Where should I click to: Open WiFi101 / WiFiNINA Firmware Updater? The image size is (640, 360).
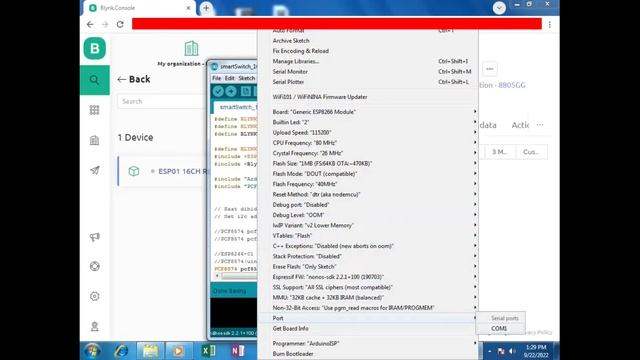(368, 97)
